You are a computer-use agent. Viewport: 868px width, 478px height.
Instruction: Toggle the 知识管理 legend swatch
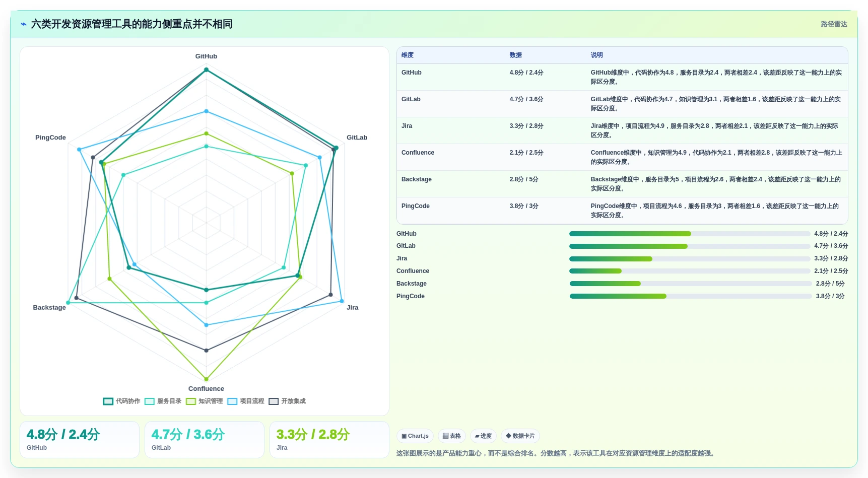coord(191,401)
